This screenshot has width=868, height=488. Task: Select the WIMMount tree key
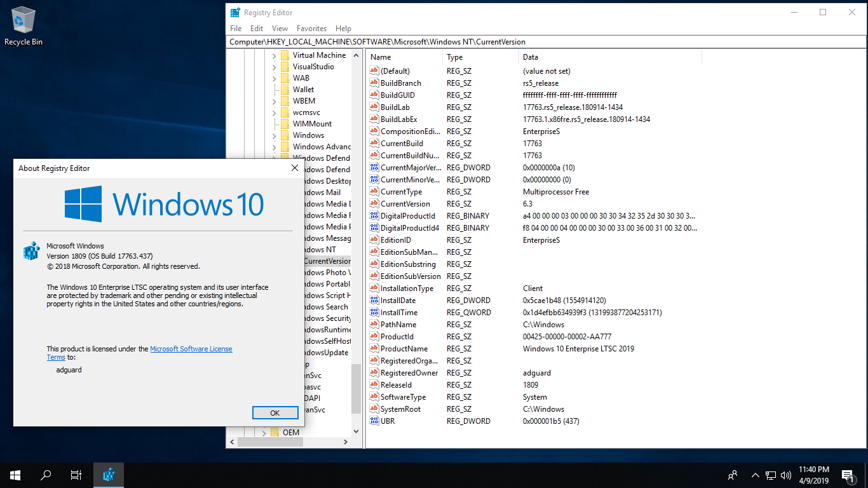[312, 124]
